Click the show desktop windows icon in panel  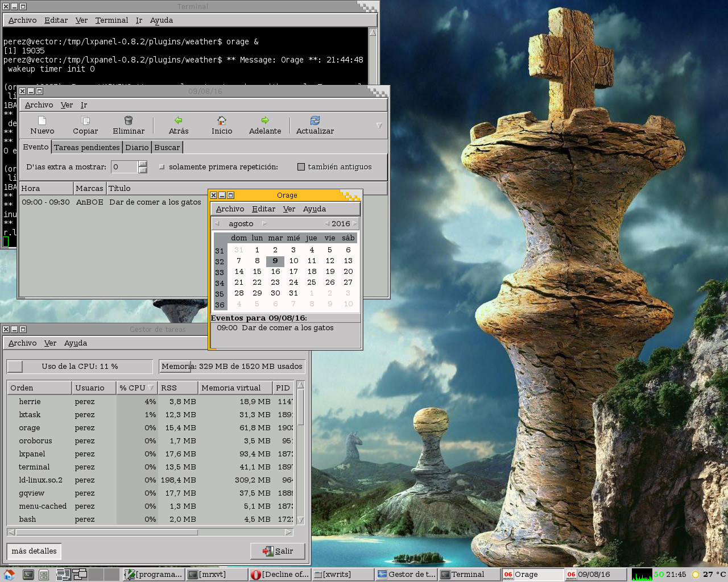click(x=63, y=575)
